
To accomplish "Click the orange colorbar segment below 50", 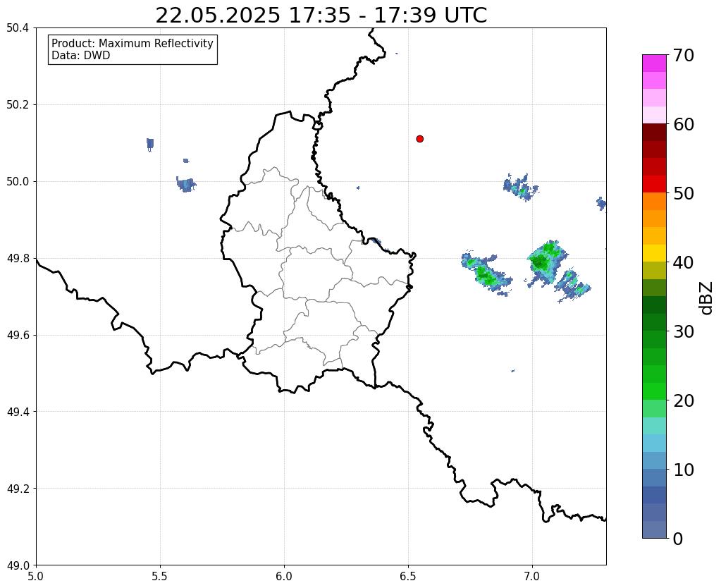I will click(x=654, y=202).
